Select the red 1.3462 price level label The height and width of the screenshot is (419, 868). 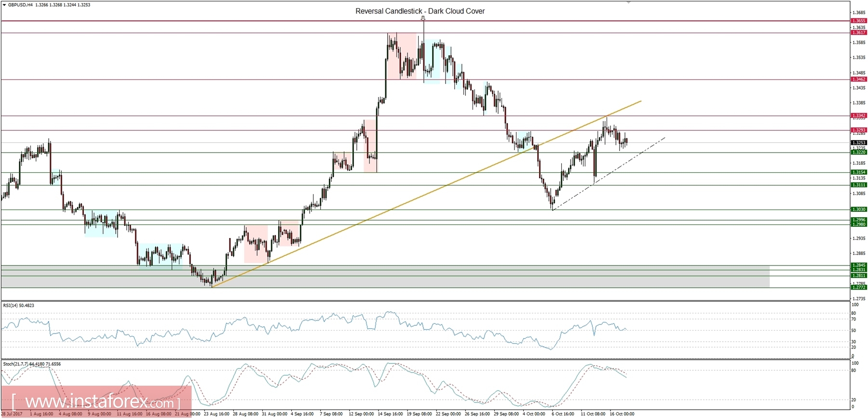[859, 79]
